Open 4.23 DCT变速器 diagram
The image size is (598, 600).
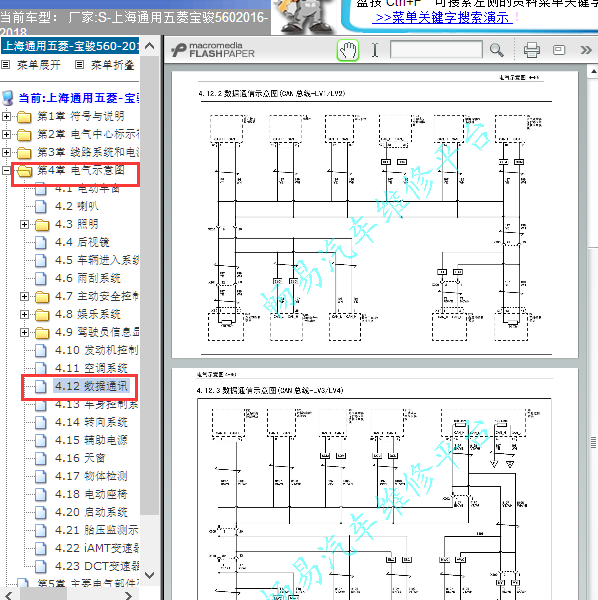(96, 566)
